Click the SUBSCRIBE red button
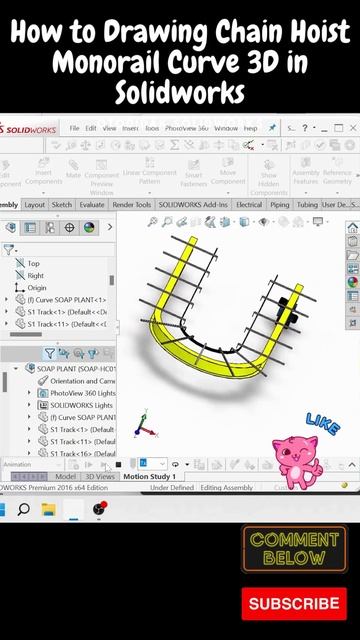The image size is (360, 640). tap(294, 604)
